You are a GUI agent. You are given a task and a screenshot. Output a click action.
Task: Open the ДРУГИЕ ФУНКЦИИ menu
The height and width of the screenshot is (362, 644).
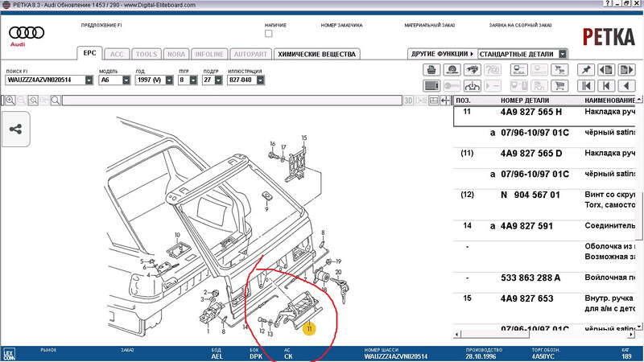(x=442, y=54)
